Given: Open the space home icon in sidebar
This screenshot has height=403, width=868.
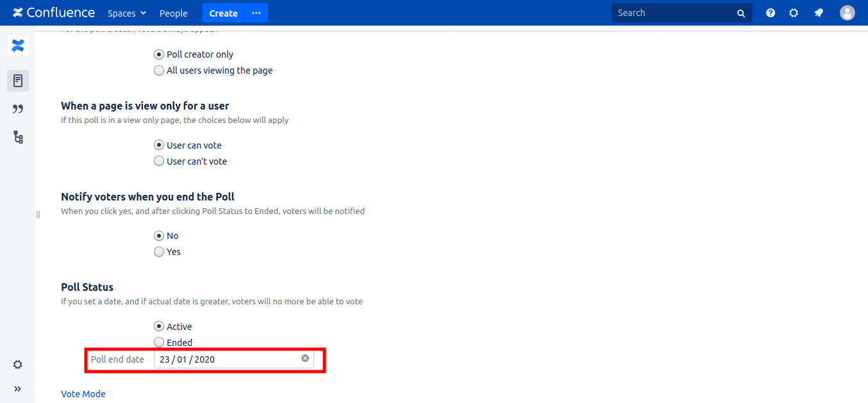Looking at the screenshot, I should pyautogui.click(x=18, y=45).
